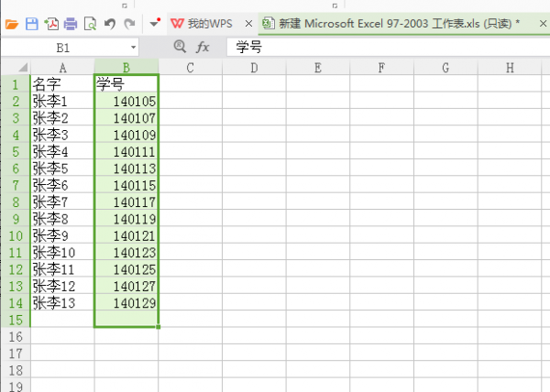Click the Name Box showing B1
The height and width of the screenshot is (392, 550).
pos(64,46)
